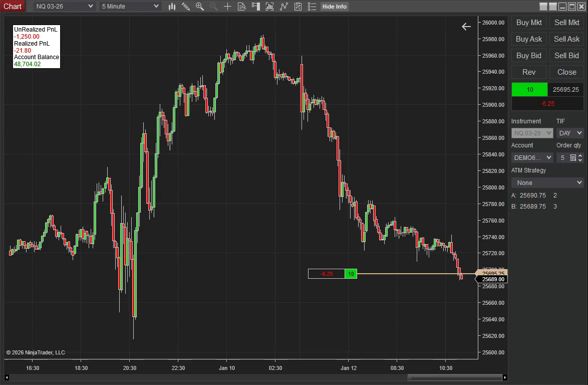This screenshot has height=385, width=588.
Task: Open the indicators icon
Action: pyautogui.click(x=270, y=7)
